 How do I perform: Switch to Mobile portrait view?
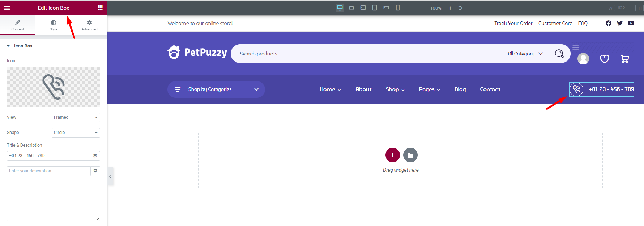(x=398, y=8)
